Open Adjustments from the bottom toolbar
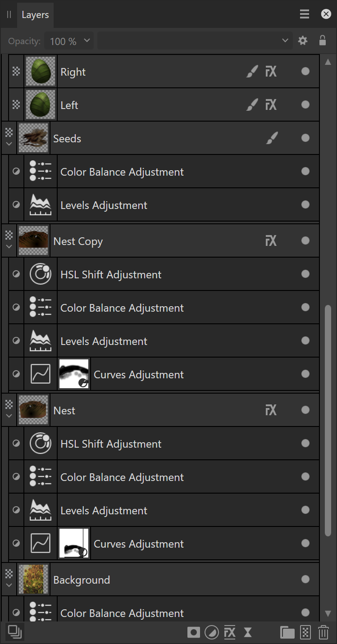Image resolution: width=337 pixels, height=644 pixels. 211,632
